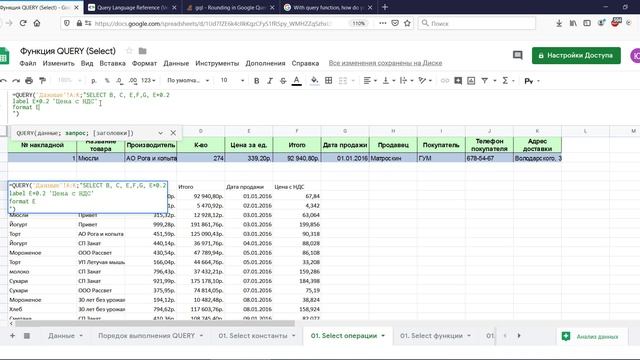Click the insert link icon
Image resolution: width=640 pixels, height=360 pixels.
[x=445, y=81]
